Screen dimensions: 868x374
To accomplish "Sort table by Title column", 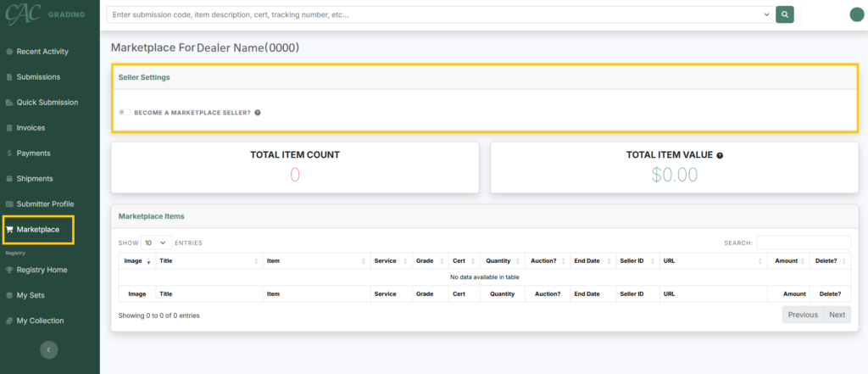I will tap(209, 260).
